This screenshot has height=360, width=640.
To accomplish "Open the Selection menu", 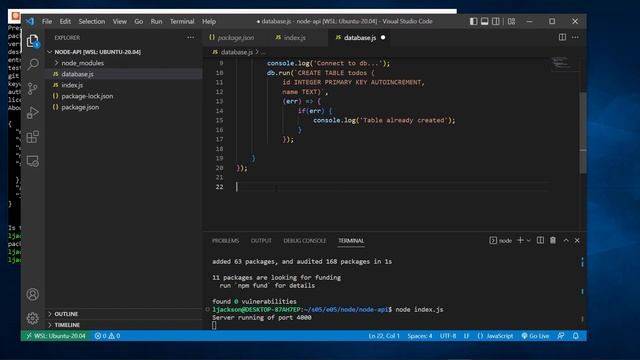I will pos(91,21).
